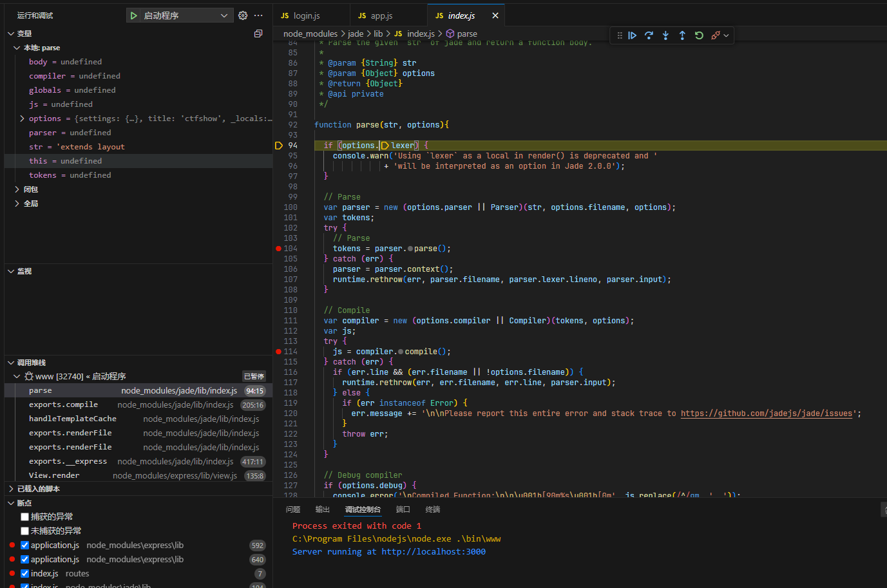887x588 pixels.
Task: Disconnect the debugger with the plug icon
Action: point(715,35)
